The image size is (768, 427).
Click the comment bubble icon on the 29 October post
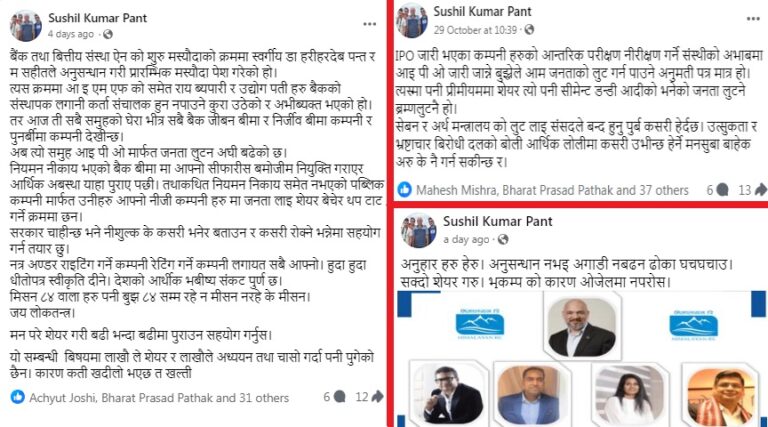[722, 190]
